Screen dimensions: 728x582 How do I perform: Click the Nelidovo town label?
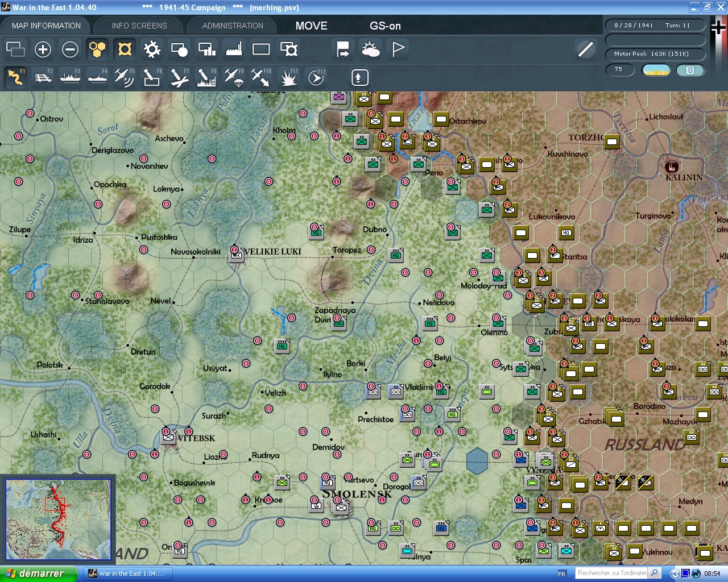point(439,302)
